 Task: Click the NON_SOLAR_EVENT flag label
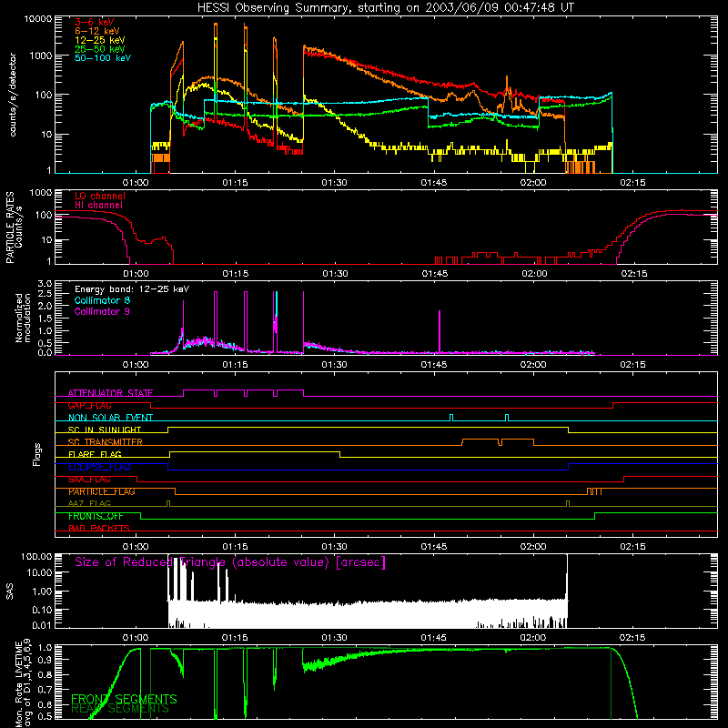(110, 418)
